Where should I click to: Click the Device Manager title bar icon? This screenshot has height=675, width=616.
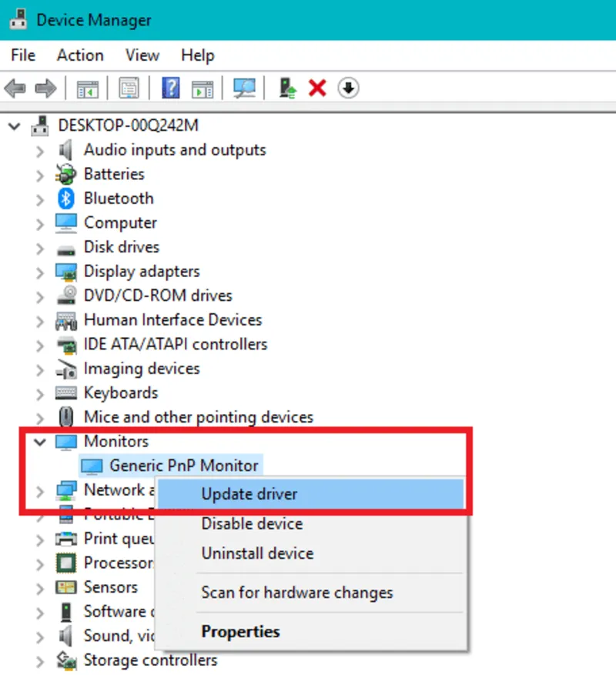click(x=18, y=19)
